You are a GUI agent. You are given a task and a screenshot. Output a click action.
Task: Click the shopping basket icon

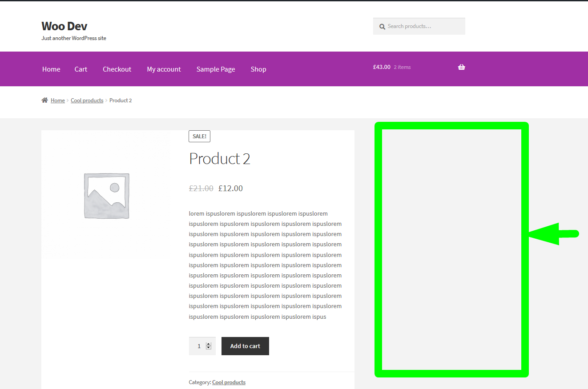[x=461, y=67]
